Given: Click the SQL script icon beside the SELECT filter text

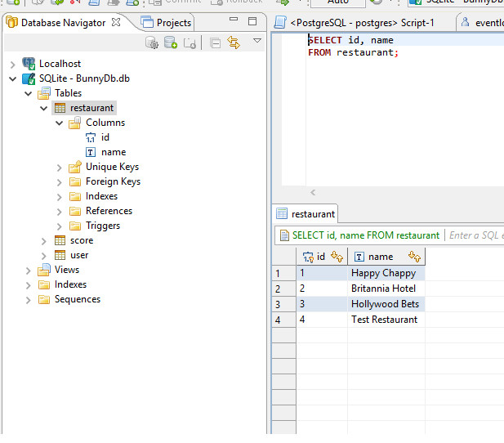Looking at the screenshot, I should 284,235.
